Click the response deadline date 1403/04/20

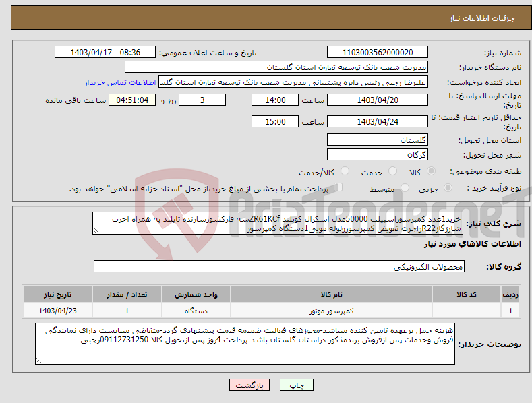tap(378, 100)
